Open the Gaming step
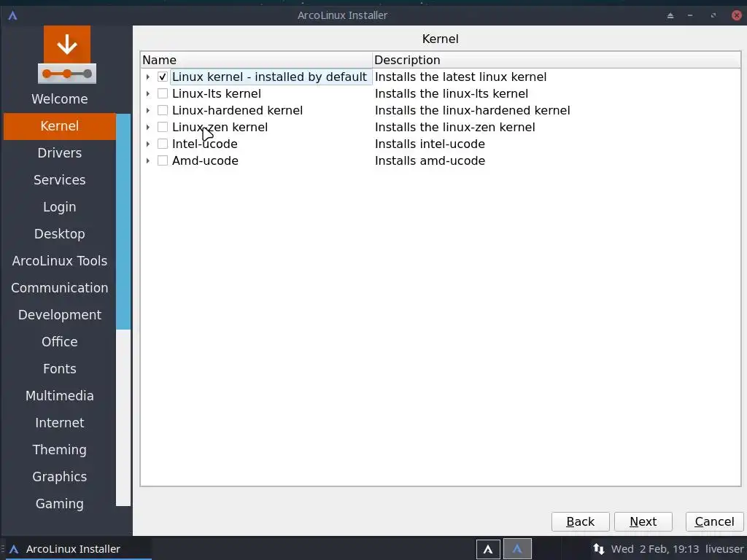Viewport: 747px width, 560px height. click(60, 504)
